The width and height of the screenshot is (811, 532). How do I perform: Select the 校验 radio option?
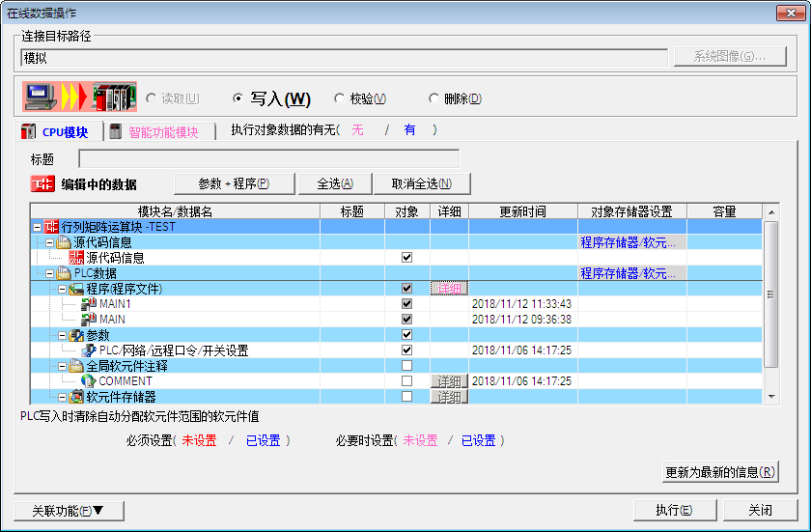click(339, 98)
